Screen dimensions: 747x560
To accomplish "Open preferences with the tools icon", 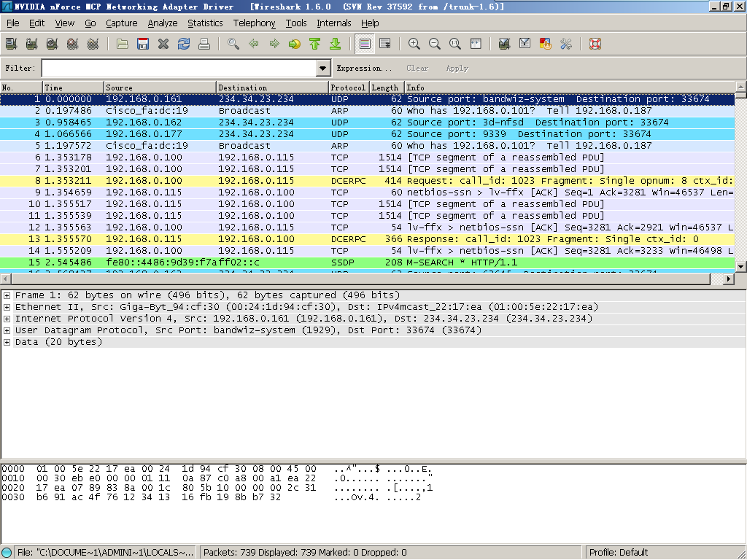I will coord(566,44).
